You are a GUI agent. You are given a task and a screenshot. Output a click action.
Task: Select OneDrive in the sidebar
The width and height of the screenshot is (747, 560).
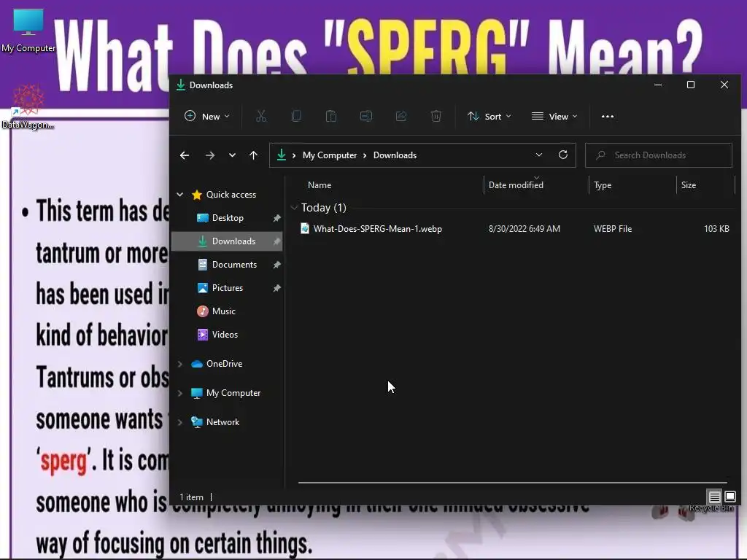coord(224,364)
